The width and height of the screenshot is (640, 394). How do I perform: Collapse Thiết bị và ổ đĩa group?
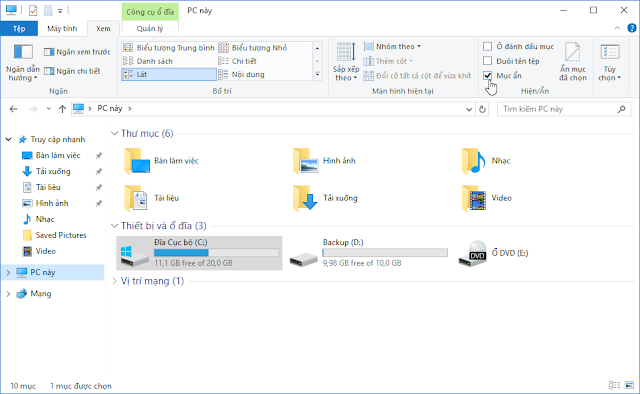click(x=115, y=226)
